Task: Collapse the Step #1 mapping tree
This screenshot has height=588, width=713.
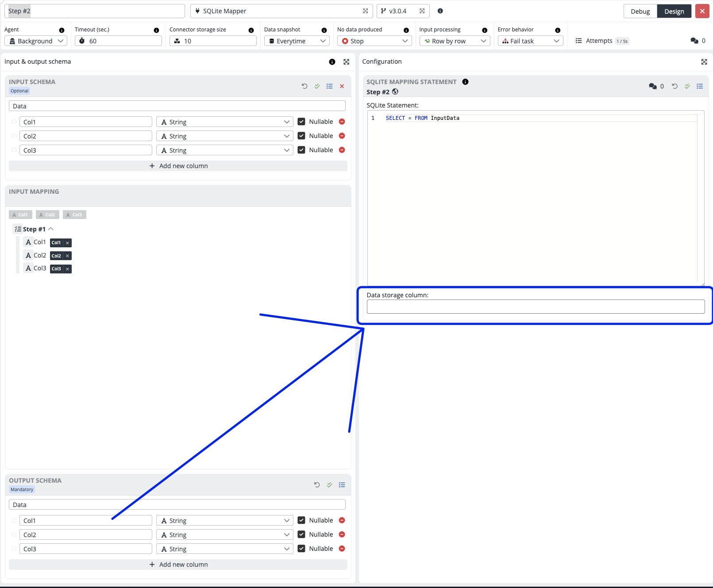Action: click(x=51, y=229)
